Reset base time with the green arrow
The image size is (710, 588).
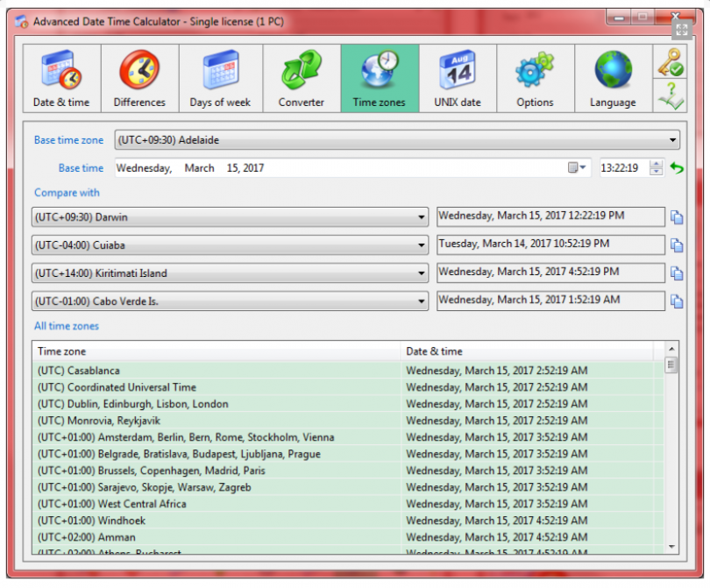(677, 168)
